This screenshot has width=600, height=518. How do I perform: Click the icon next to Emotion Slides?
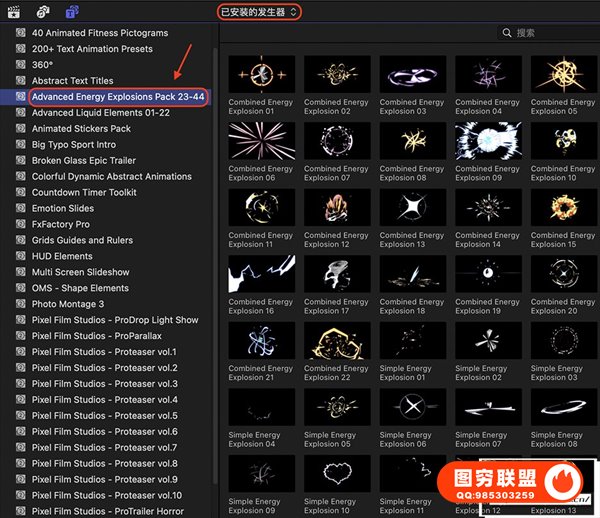point(20,208)
